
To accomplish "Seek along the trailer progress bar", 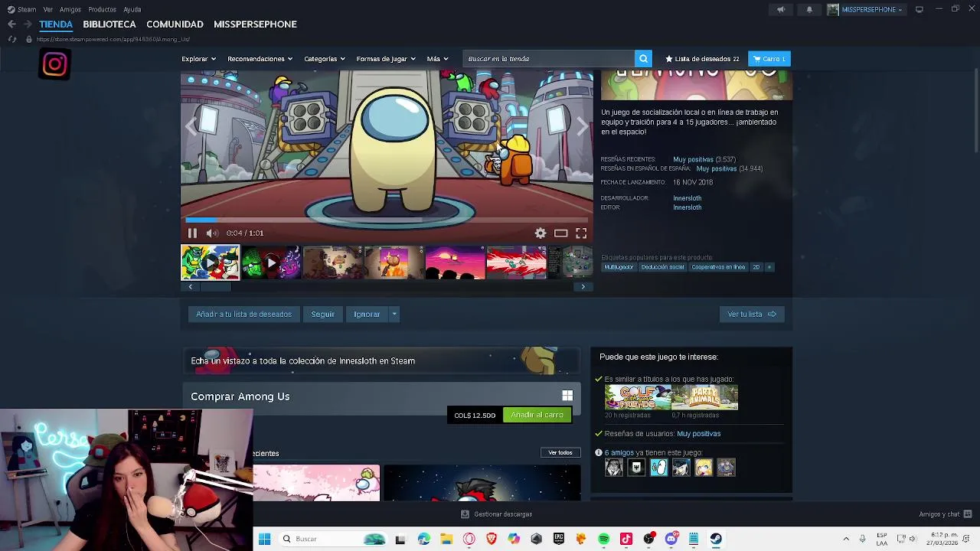I will (x=387, y=220).
